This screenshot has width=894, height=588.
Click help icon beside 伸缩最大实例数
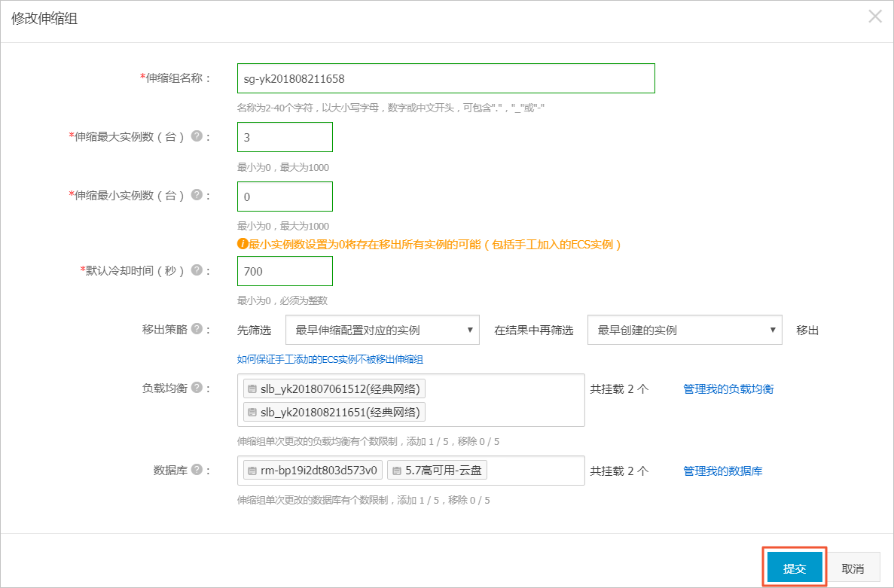coord(197,136)
